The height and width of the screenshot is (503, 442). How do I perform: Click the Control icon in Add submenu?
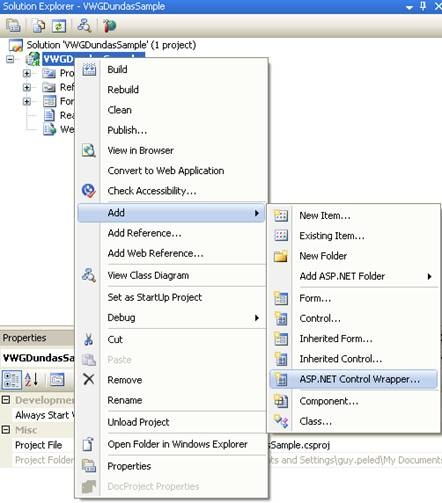click(x=281, y=318)
